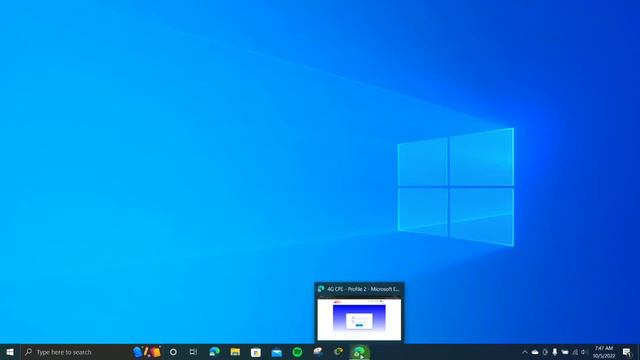Launch Spotify from the taskbar
The height and width of the screenshot is (360, 640).
[x=297, y=352]
